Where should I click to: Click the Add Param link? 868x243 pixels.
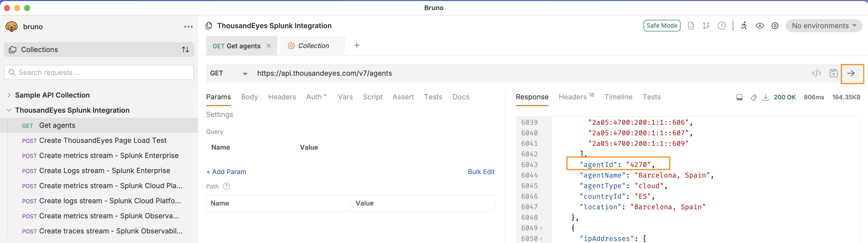226,172
